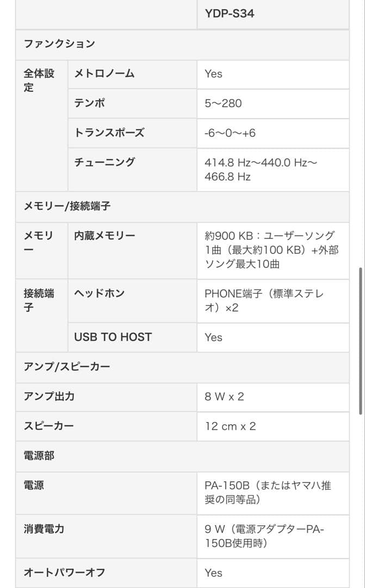The image size is (365, 588).
Task: Click the page scrollbar thumb
Action: [360, 340]
